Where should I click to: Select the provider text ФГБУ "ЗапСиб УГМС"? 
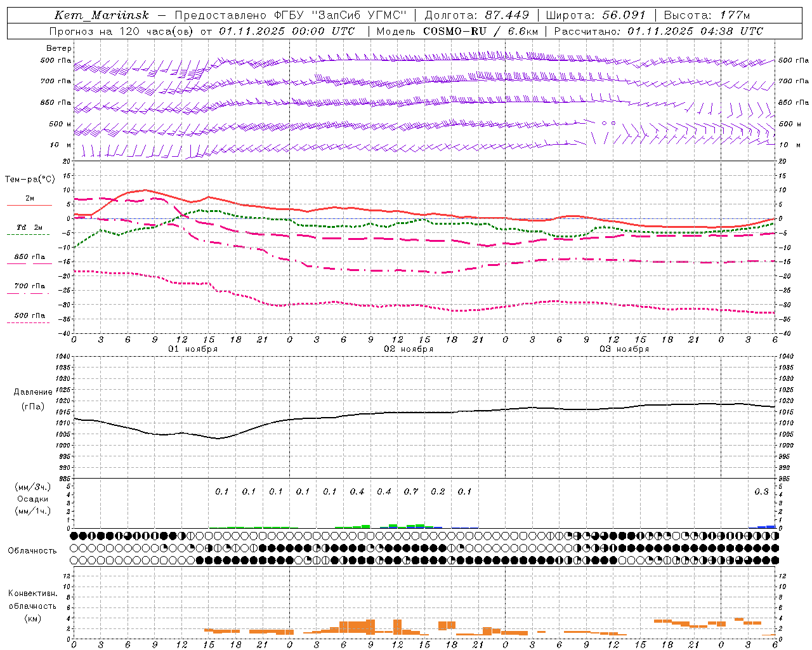[x=339, y=15]
